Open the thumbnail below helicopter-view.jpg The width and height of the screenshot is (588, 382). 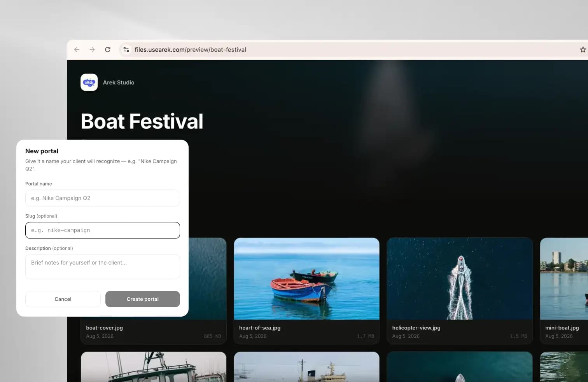(460, 367)
